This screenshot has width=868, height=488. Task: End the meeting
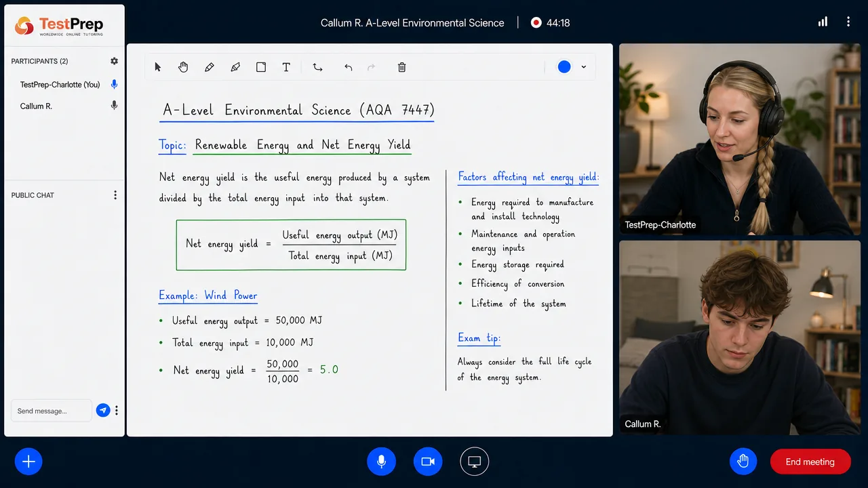810,462
